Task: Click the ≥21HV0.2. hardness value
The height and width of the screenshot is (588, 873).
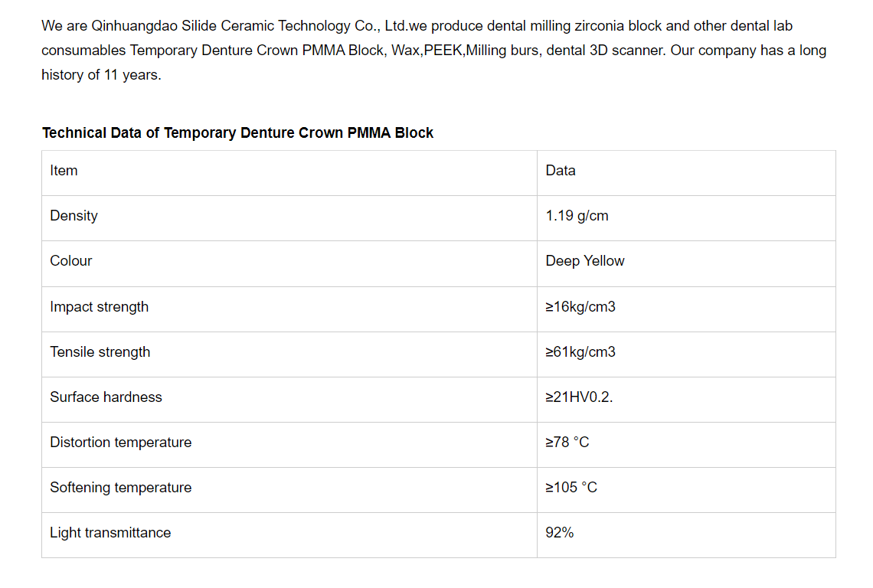Action: pos(579,397)
